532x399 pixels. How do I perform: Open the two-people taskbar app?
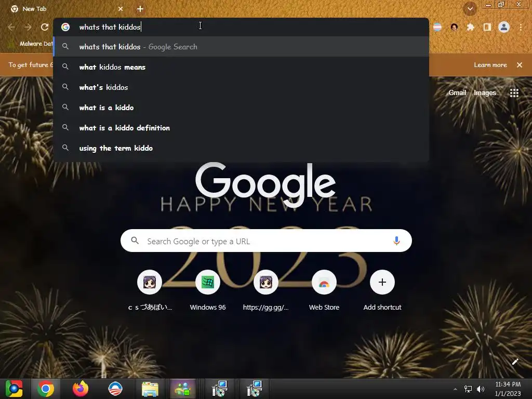(183, 389)
